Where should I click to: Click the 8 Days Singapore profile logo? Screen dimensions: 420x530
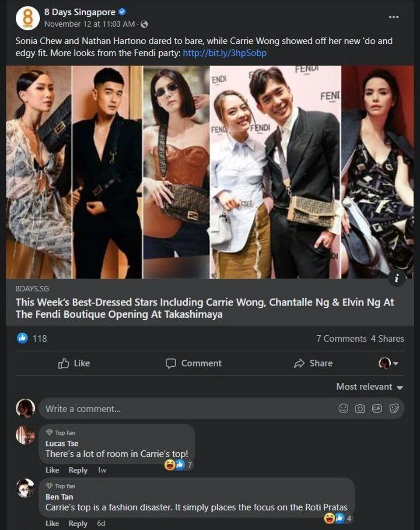tap(28, 18)
